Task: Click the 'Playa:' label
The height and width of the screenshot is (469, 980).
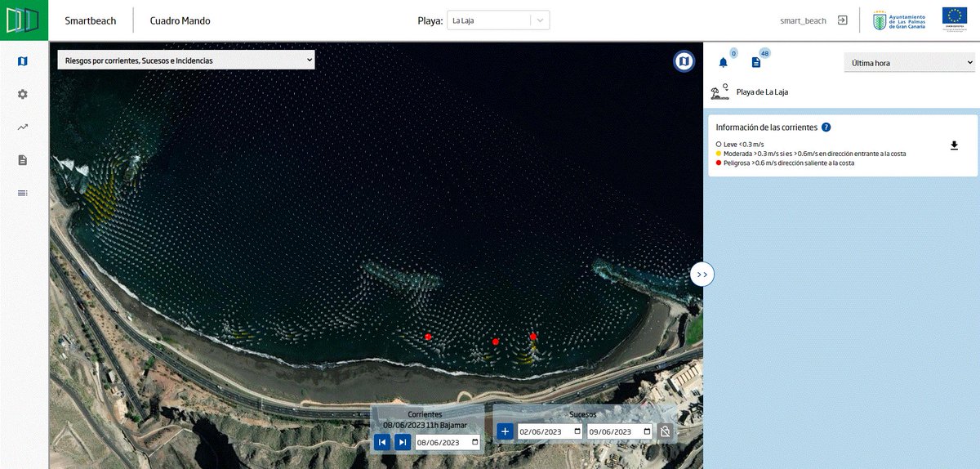Action: point(430,20)
